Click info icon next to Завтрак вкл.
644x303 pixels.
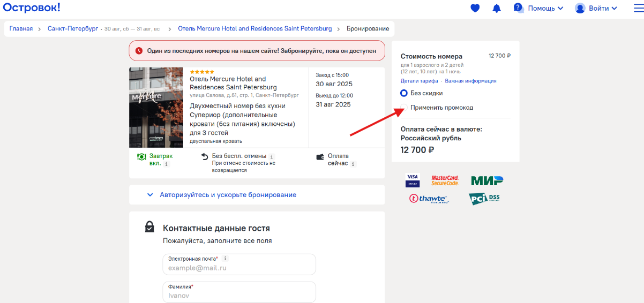pyautogui.click(x=166, y=164)
